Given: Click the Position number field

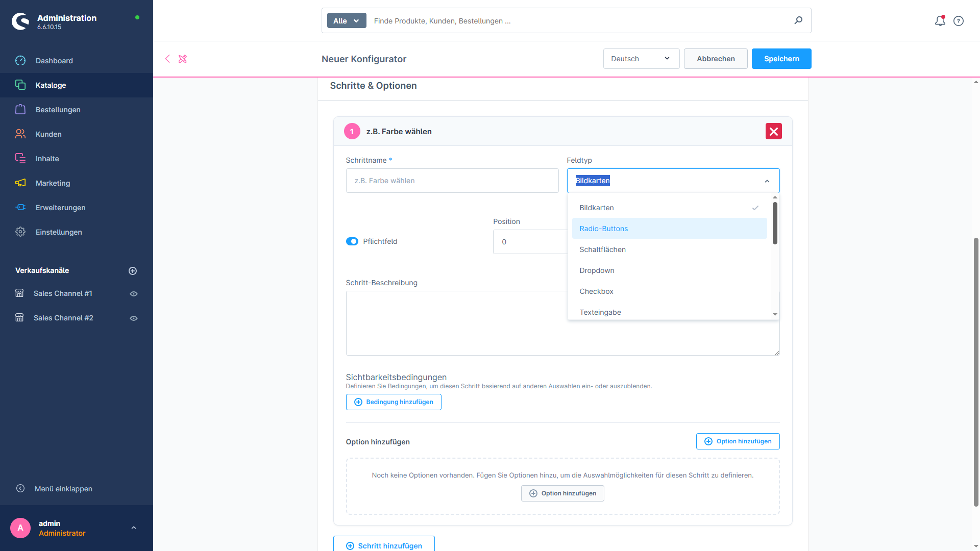Looking at the screenshot, I should coord(530,242).
